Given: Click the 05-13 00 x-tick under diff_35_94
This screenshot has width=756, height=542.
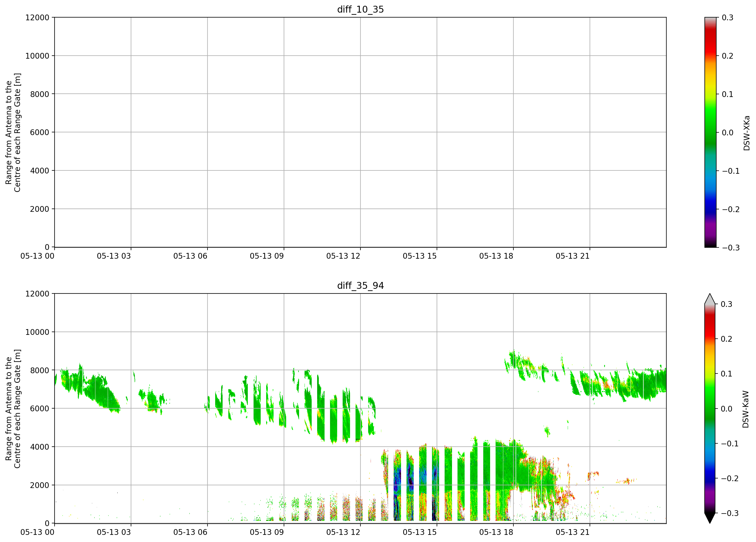Looking at the screenshot, I should [x=37, y=532].
